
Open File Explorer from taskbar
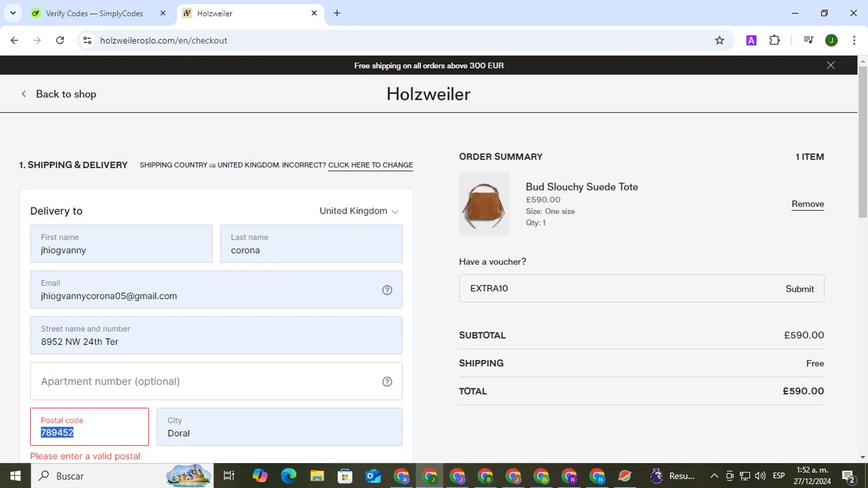(x=317, y=476)
